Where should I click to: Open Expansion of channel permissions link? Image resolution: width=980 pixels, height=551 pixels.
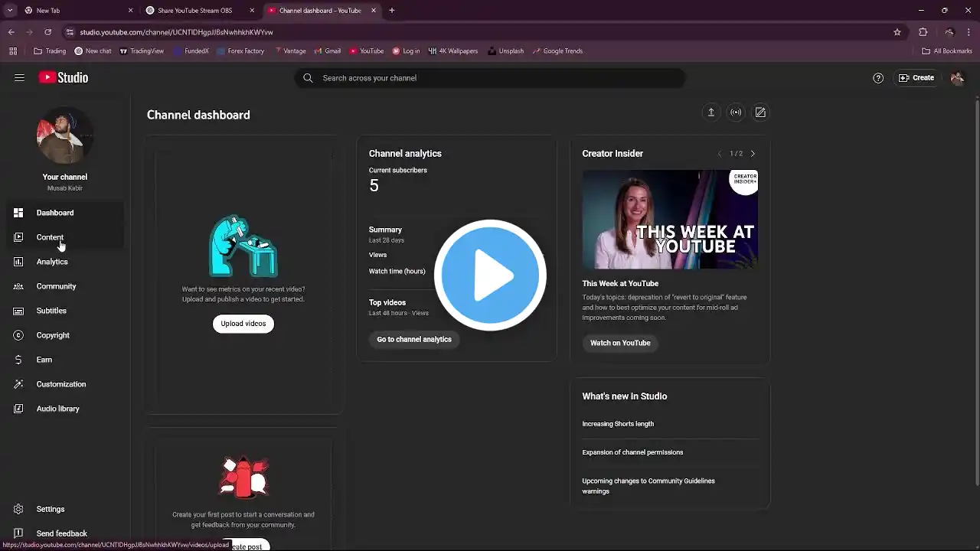click(632, 452)
